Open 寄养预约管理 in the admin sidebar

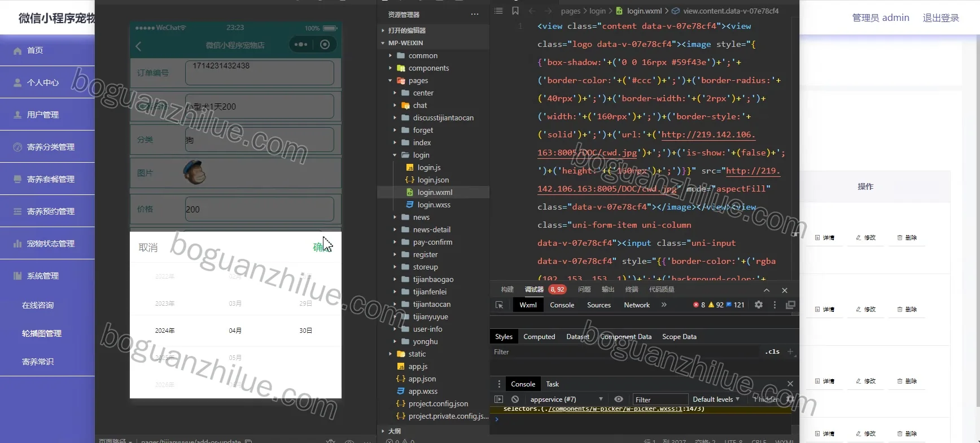pyautogui.click(x=51, y=211)
